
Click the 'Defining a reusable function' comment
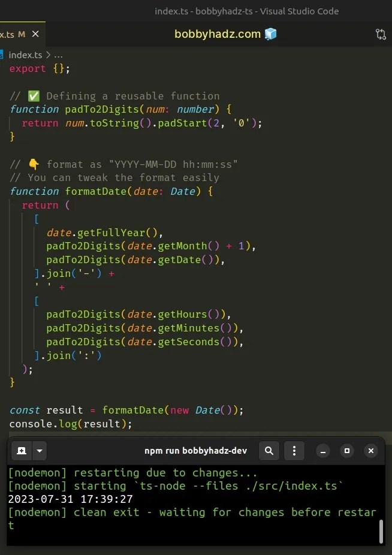[x=114, y=96]
